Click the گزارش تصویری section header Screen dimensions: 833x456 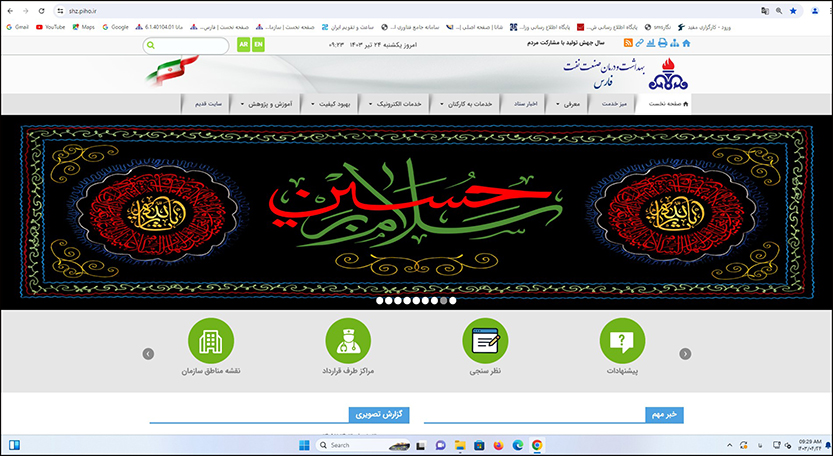tap(379, 415)
